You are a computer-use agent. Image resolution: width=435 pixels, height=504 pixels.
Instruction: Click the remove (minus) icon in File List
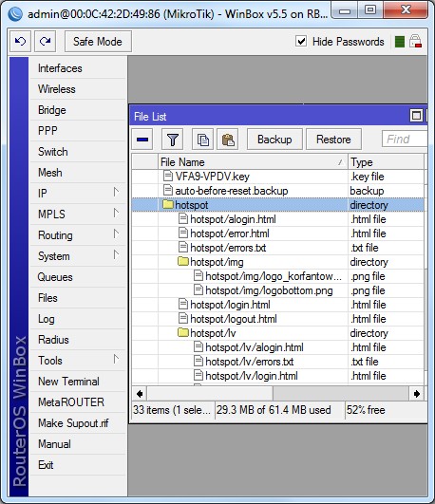(142, 140)
